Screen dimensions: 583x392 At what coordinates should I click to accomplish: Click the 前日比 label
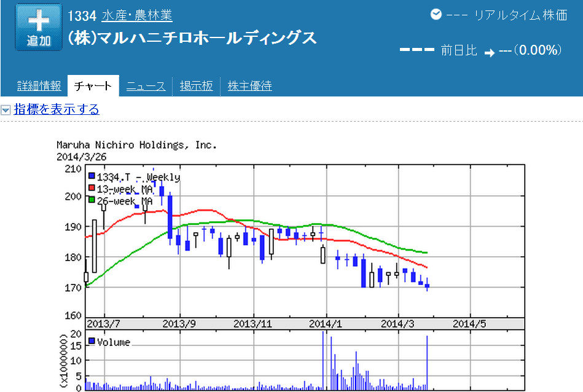pos(459,50)
